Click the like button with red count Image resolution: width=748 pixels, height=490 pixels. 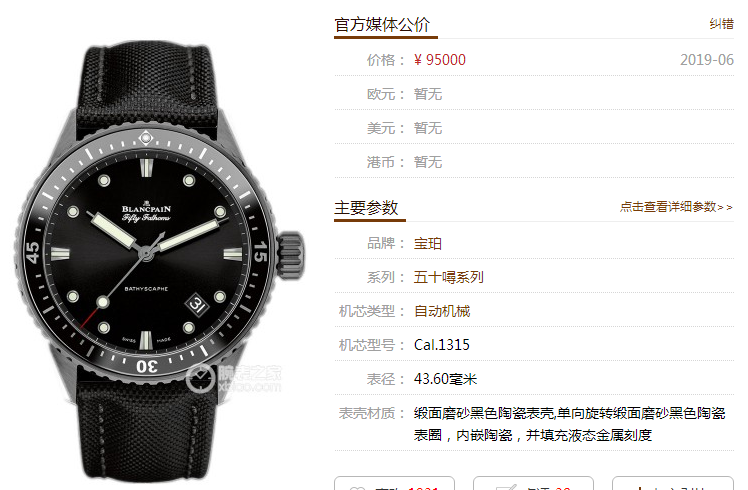(x=395, y=483)
